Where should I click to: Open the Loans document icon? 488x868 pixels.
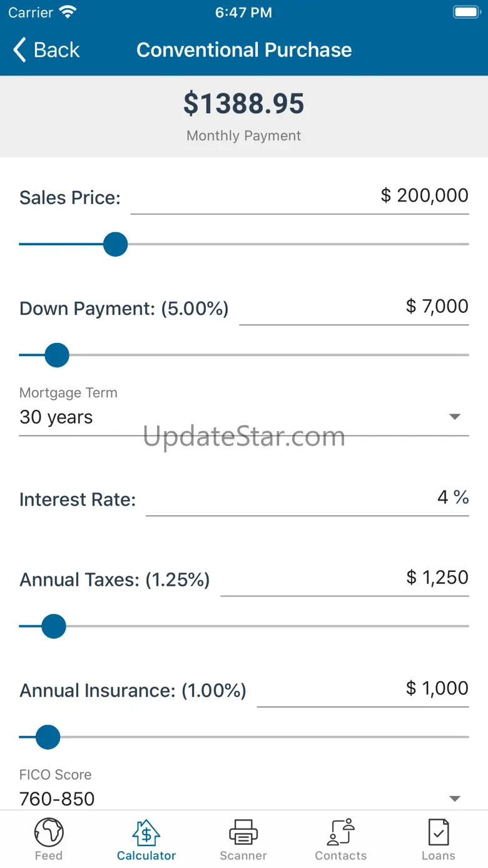[x=438, y=832]
